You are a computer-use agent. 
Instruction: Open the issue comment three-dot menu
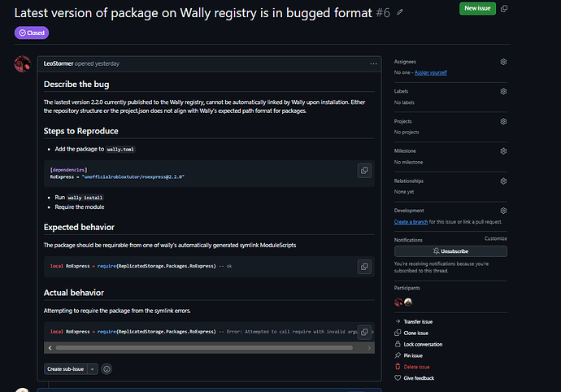[373, 63]
